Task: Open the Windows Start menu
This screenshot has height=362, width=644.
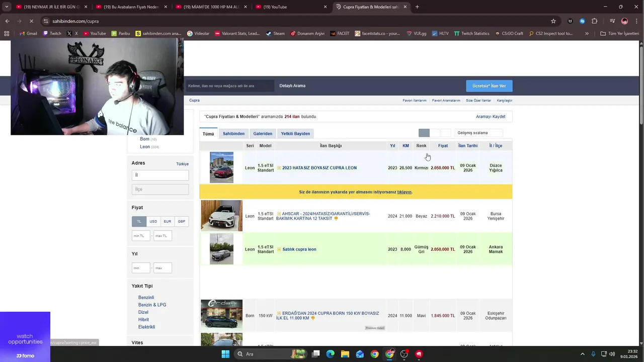Action: (225, 354)
